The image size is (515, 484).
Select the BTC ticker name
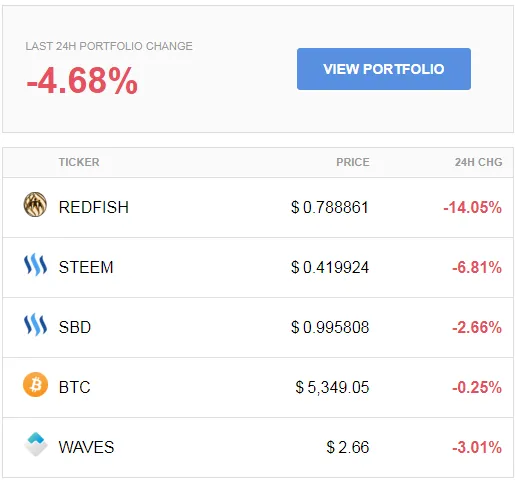pos(74,387)
